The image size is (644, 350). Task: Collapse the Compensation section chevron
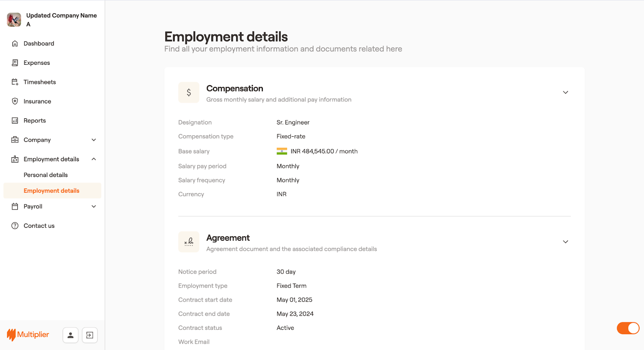[566, 93]
